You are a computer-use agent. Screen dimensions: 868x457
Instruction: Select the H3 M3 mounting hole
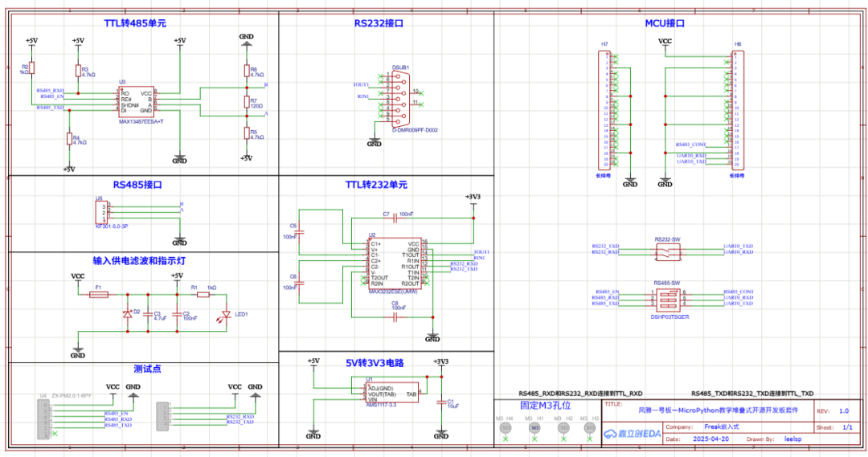595,429
